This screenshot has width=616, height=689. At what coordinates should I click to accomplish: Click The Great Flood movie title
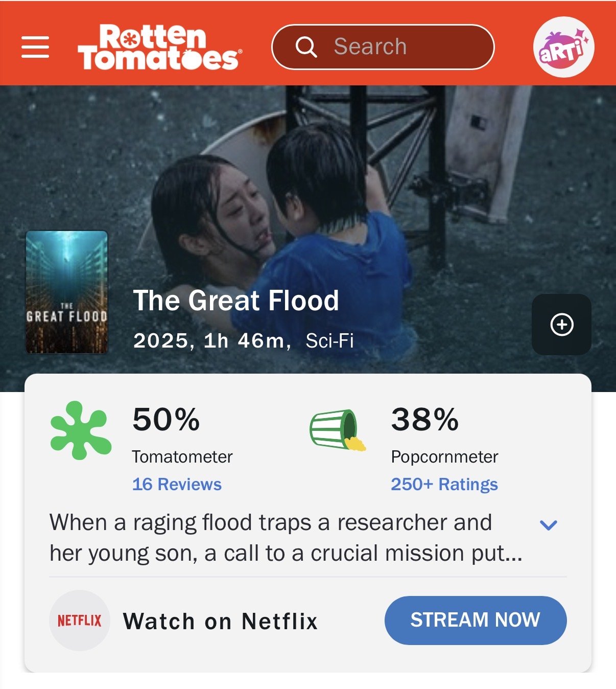[x=235, y=300]
